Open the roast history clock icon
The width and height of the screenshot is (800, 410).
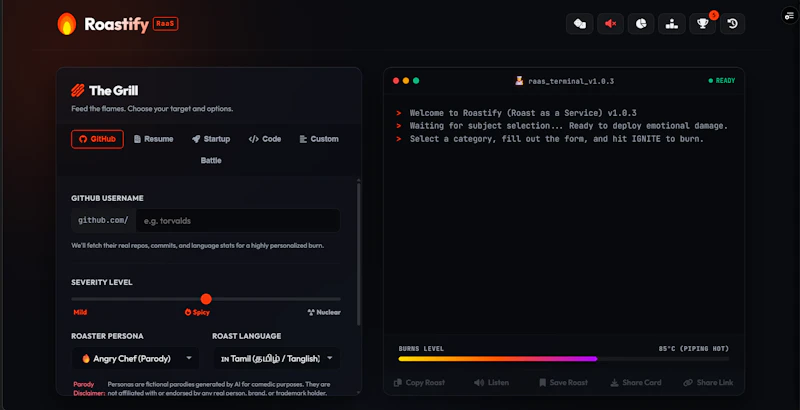[x=732, y=23]
